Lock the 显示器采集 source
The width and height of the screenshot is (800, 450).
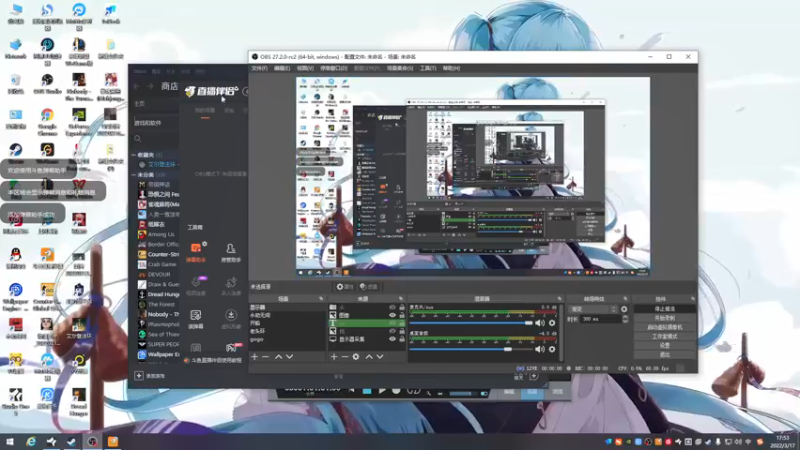tap(402, 339)
